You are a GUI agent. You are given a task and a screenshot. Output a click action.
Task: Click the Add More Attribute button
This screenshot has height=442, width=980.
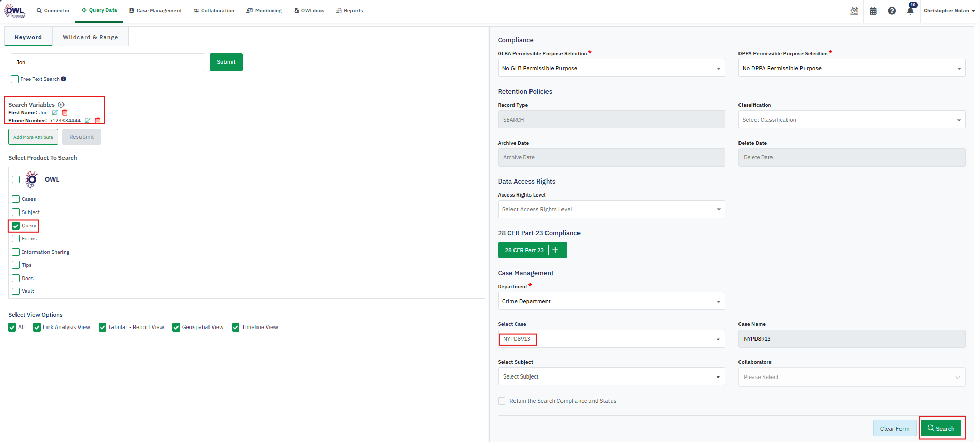pos(33,137)
